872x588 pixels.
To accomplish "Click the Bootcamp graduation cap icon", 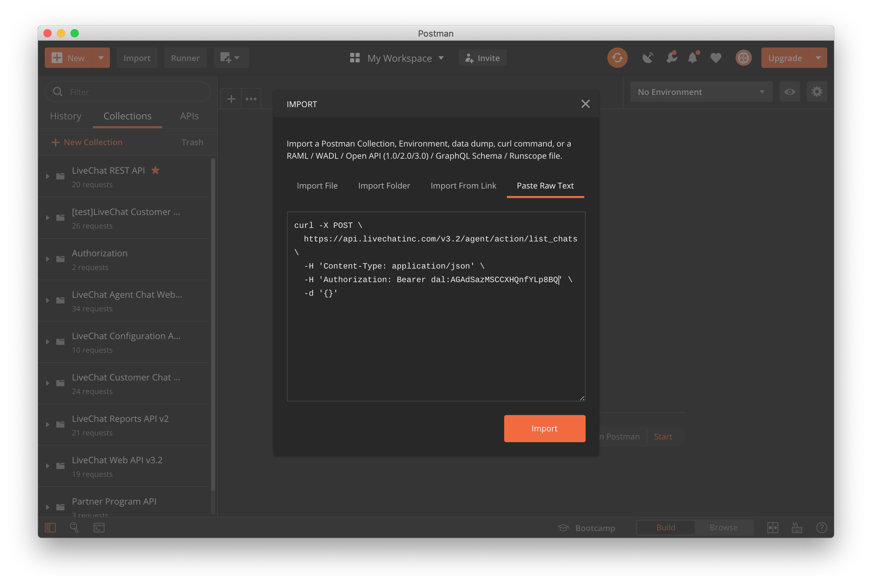I will click(563, 528).
